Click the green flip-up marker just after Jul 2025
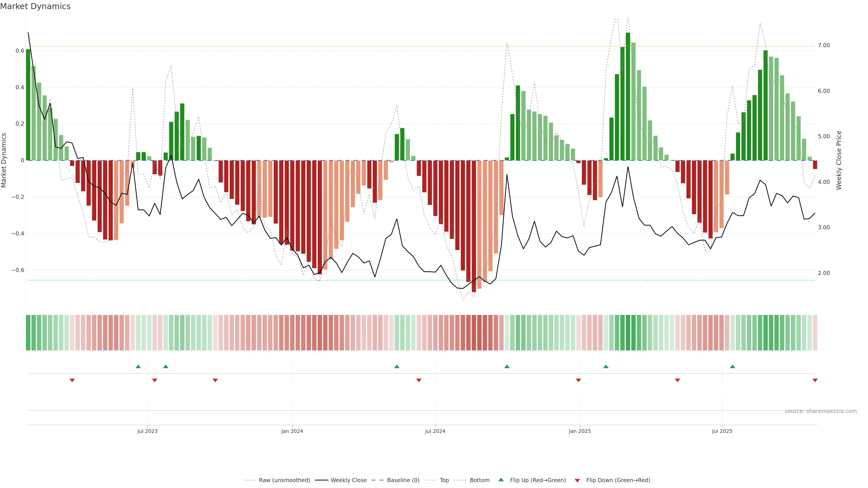Screen dimensions: 868x488 coord(733,366)
